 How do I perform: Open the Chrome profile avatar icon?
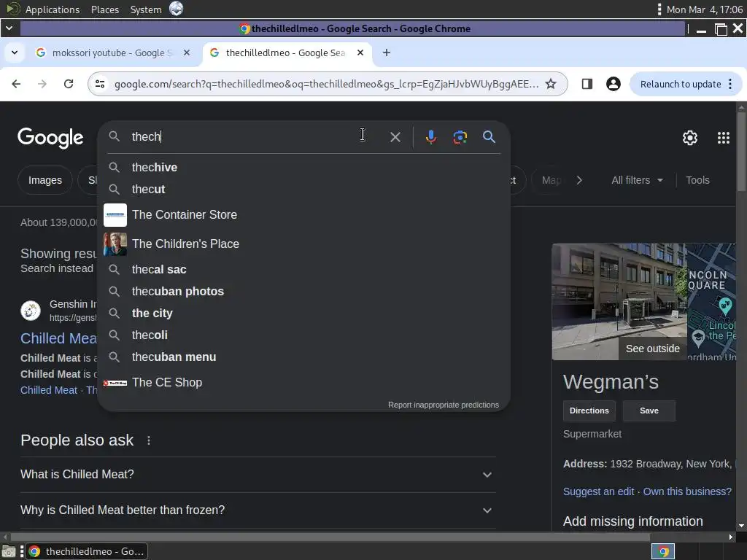tap(613, 85)
